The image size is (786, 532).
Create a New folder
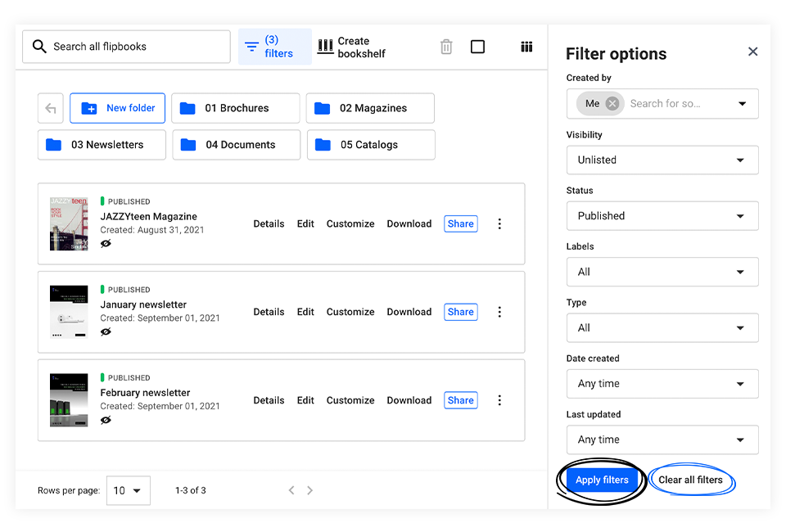pyautogui.click(x=117, y=108)
